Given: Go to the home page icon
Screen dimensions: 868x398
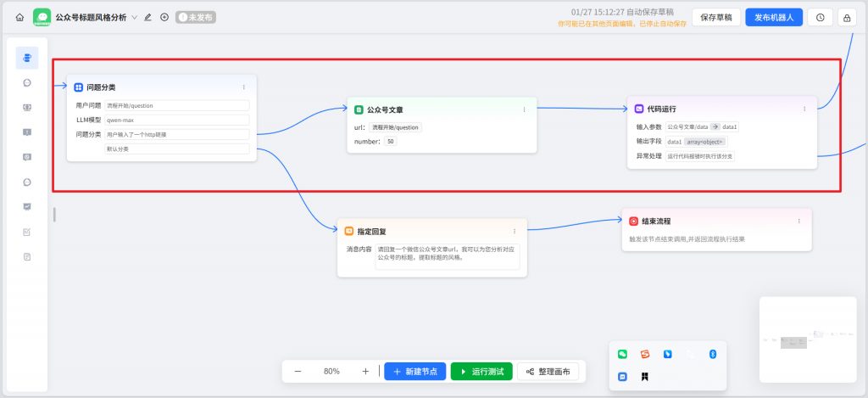Looking at the screenshot, I should 19,17.
